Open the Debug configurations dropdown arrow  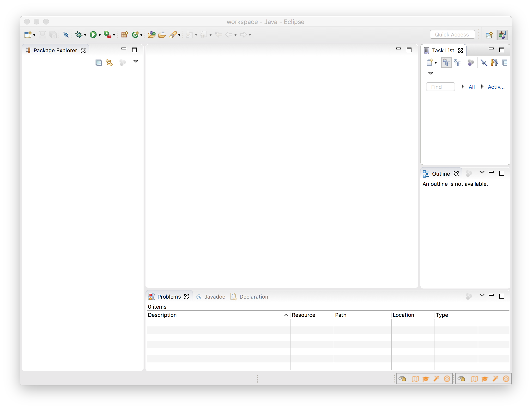85,35
